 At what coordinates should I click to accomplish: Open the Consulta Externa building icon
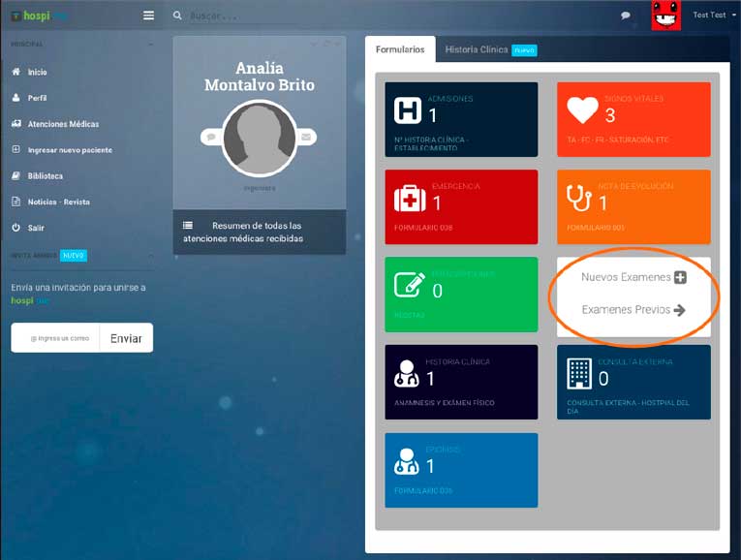pyautogui.click(x=580, y=373)
